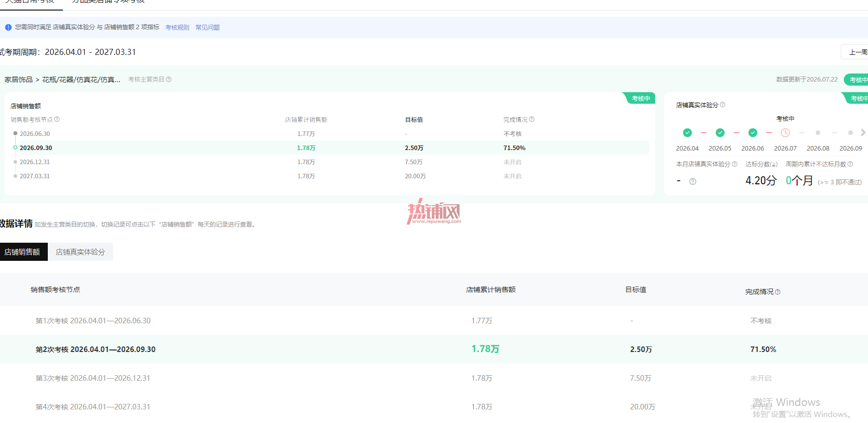Click help icon beside 完成情况 in the table header
This screenshot has height=423, width=868.
click(x=778, y=292)
